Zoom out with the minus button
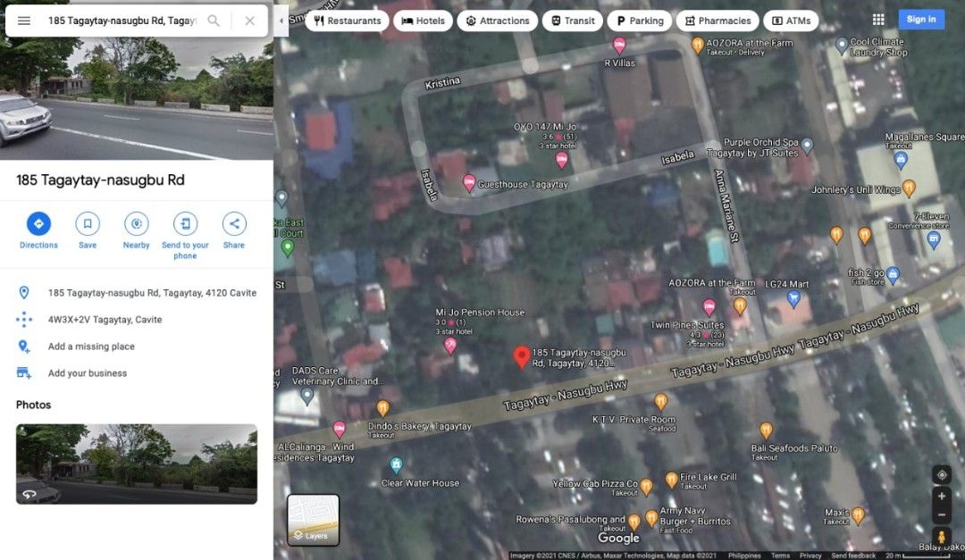The width and height of the screenshot is (965, 560). click(942, 514)
